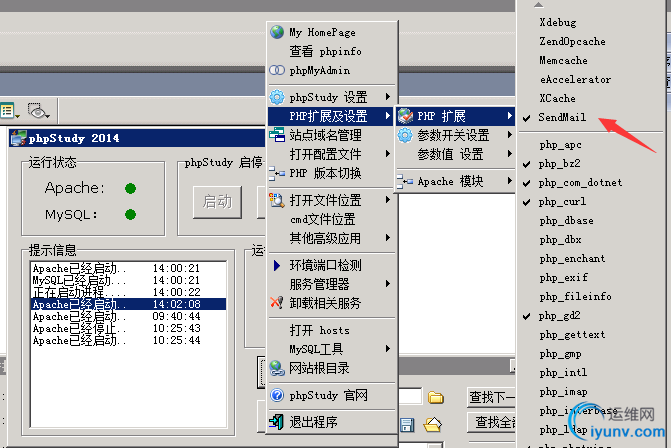Image resolution: width=671 pixels, height=448 pixels.
Task: Click the 查找全 button
Action: [x=491, y=423]
